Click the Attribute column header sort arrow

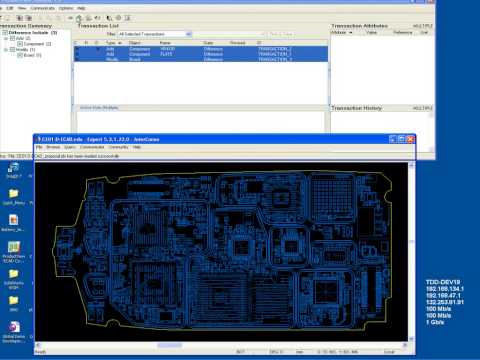click(351, 33)
